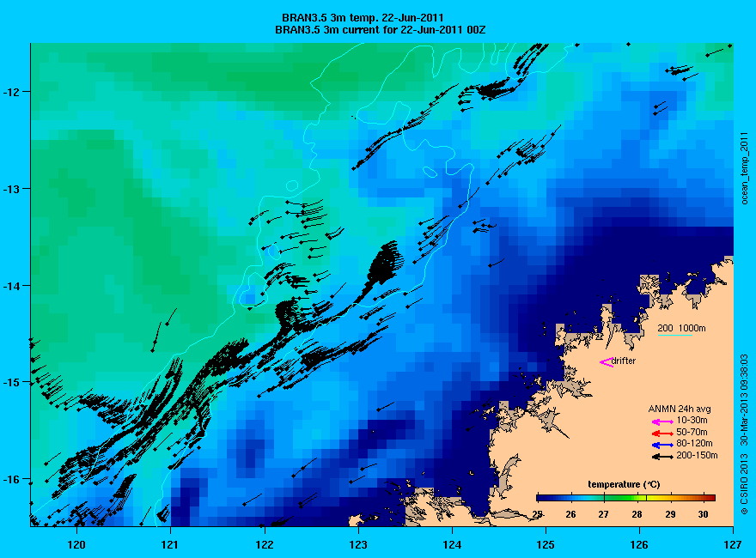
Task: Click the '80-120m' depth label
Action: tap(694, 443)
